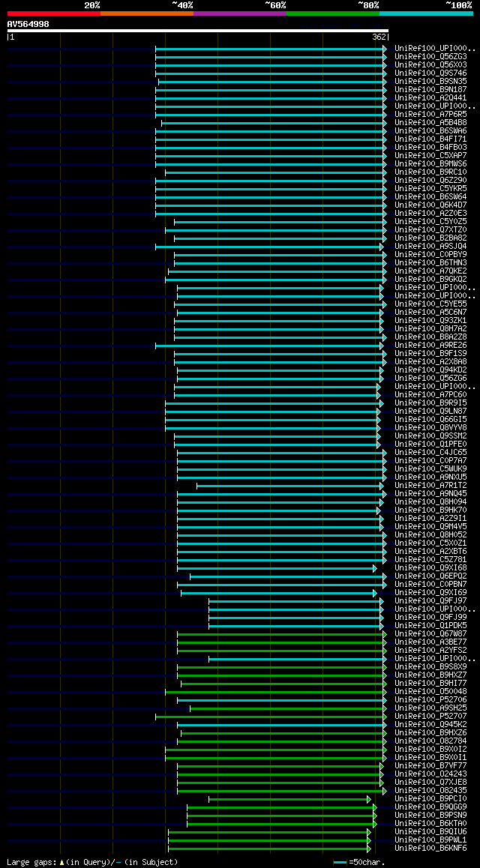Open hit UniRef100_A9SJQ4

tap(430, 247)
